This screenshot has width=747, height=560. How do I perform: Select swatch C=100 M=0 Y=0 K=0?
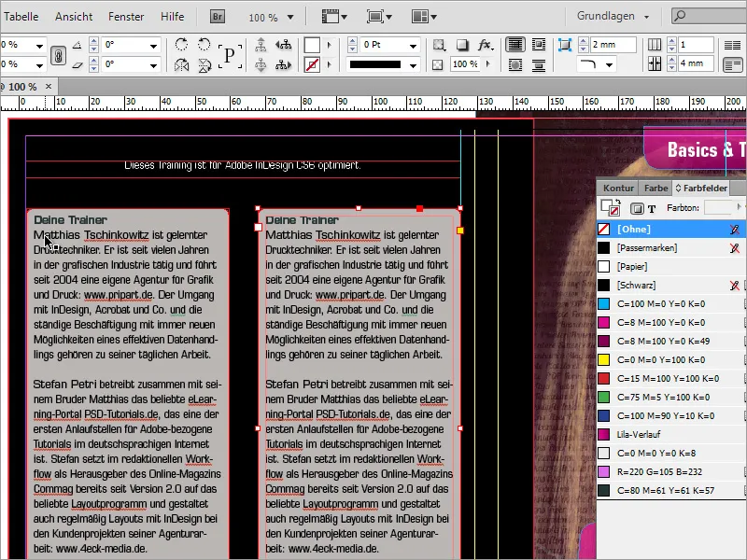[671, 304]
